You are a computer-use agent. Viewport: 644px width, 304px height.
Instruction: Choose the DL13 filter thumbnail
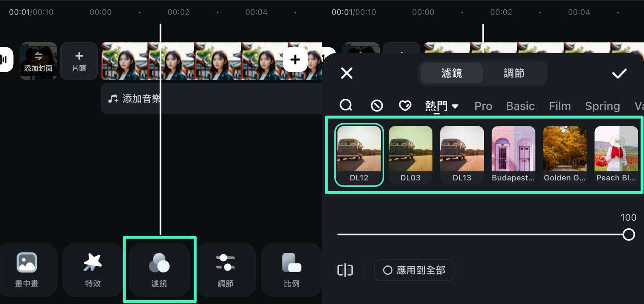[x=462, y=155]
